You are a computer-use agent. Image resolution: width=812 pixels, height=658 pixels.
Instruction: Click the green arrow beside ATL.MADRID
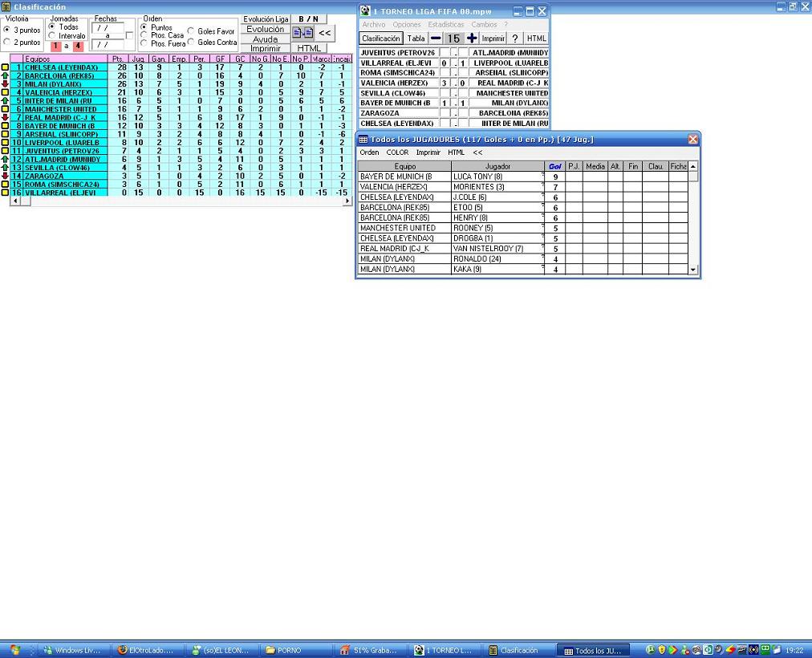(x=5, y=159)
